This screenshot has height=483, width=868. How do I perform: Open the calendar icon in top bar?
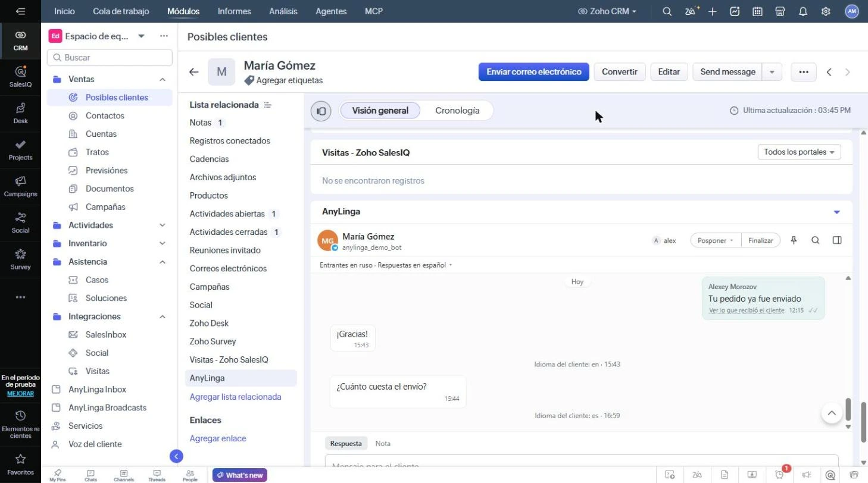[757, 11]
